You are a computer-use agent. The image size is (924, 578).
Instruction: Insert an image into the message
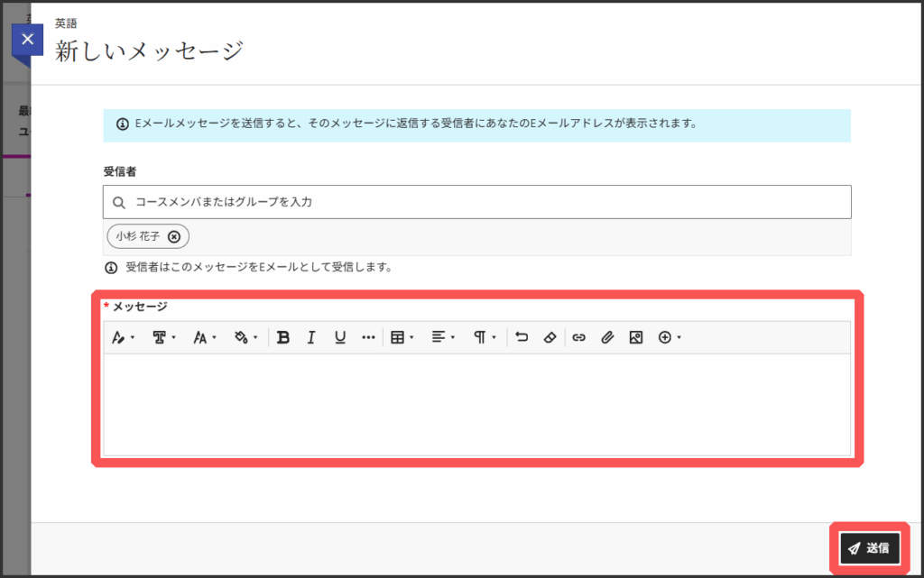(635, 337)
